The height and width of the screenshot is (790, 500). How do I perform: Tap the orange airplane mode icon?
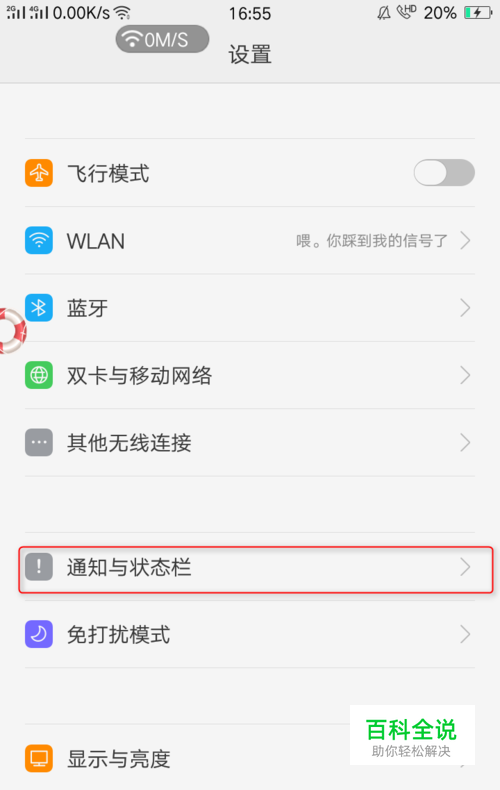(x=39, y=173)
